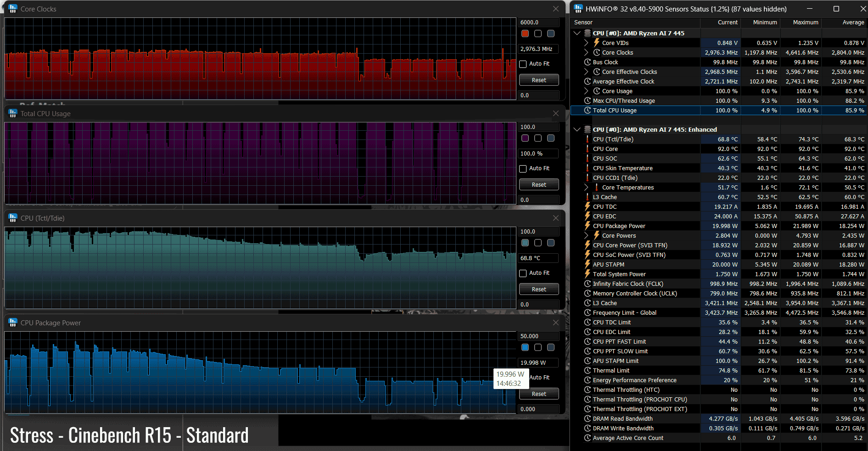868x451 pixels.
Task: Click the chip icon beside Ryzen AI 7 445: Enhanced
Action: point(587,129)
